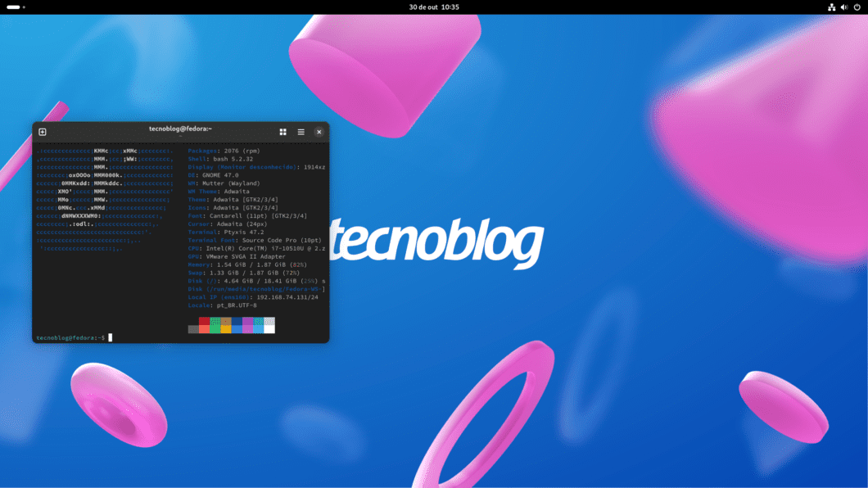Select the white swatch in the fastfetch palette
The image size is (868, 488).
pos(270,326)
